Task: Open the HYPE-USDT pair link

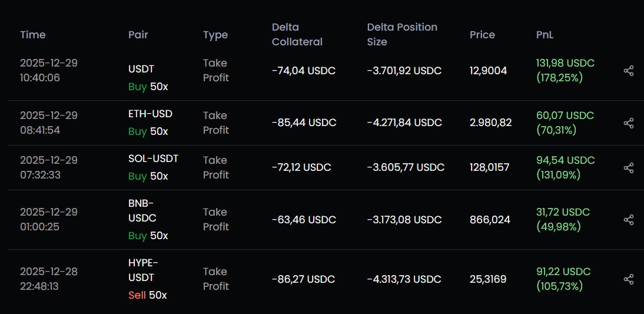Action: tap(143, 270)
